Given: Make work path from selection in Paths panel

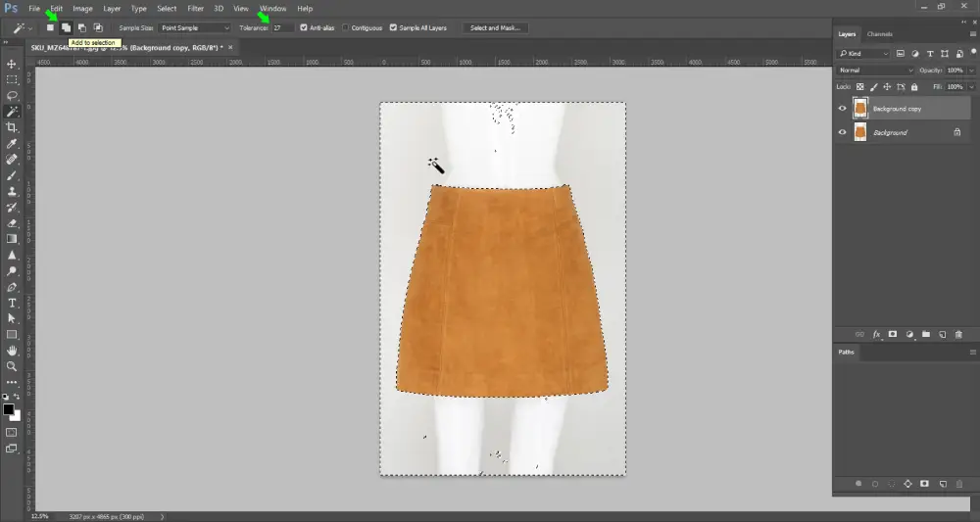Looking at the screenshot, I should (907, 484).
